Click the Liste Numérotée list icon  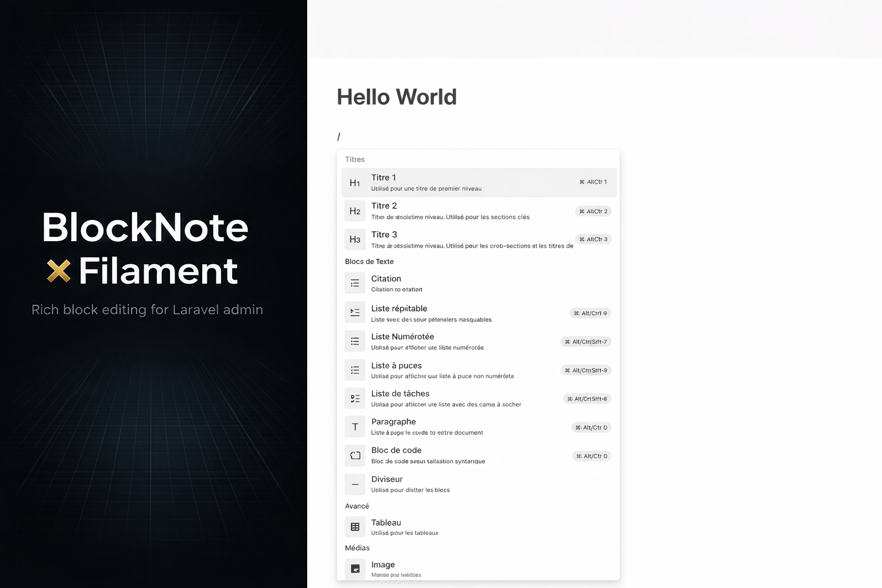(x=355, y=341)
